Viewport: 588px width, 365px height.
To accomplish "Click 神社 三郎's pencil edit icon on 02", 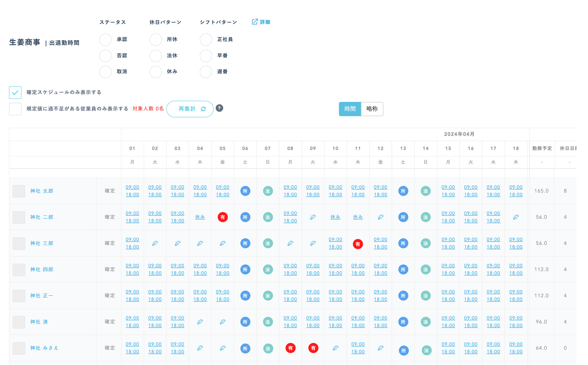I will coord(155,243).
